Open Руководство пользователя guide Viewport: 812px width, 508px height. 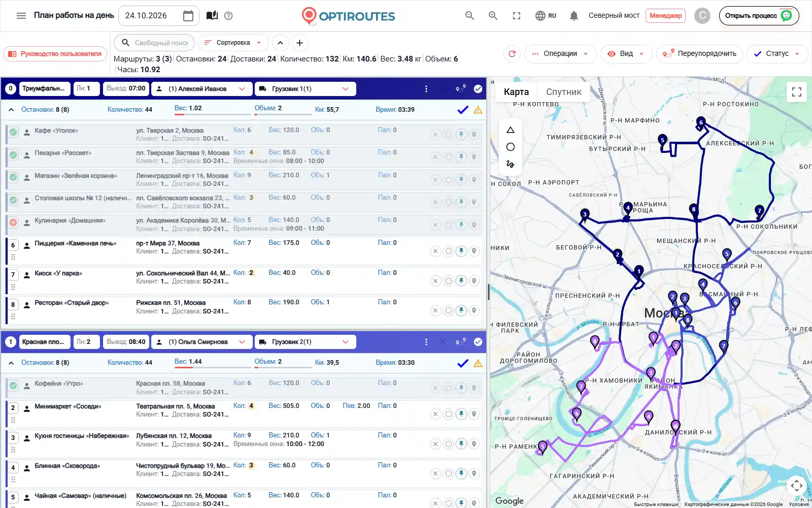click(55, 54)
